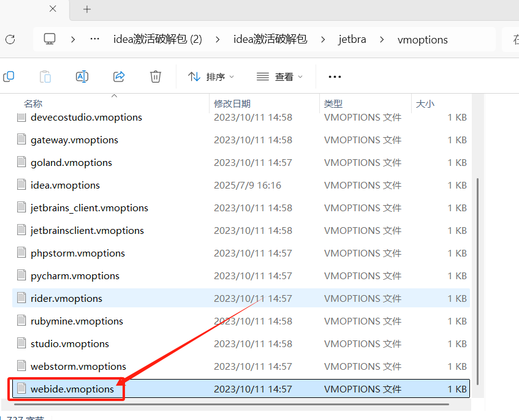Navigate to the vmoptions folder via breadcrumb

tap(422, 39)
